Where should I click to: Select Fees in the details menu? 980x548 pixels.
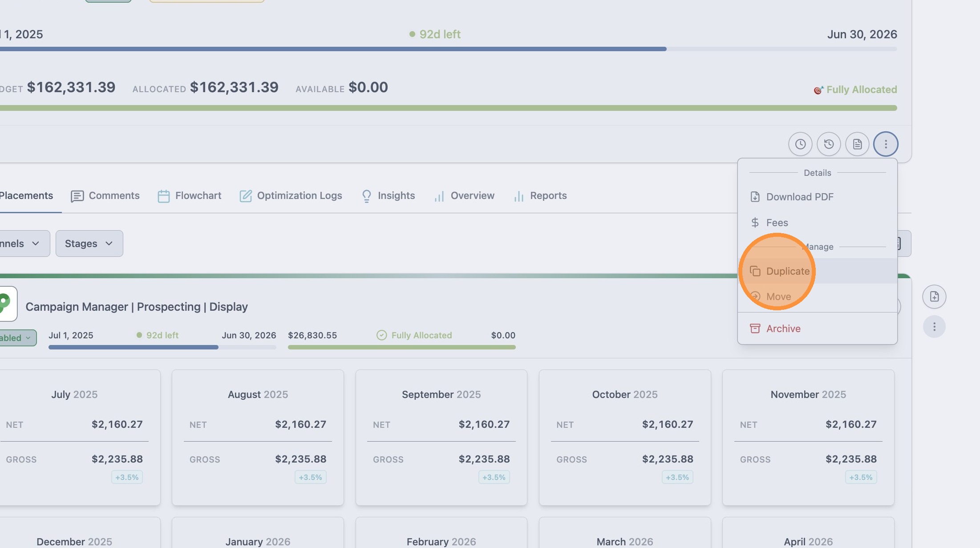click(817, 223)
